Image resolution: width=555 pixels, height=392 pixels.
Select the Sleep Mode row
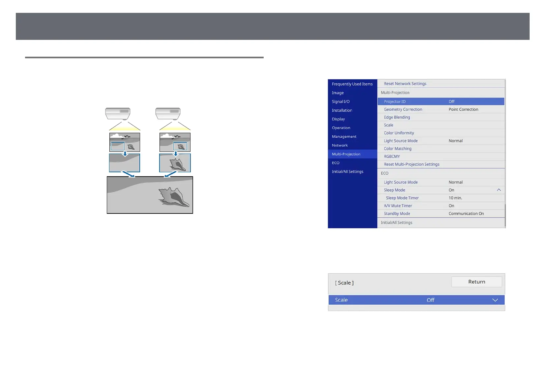(x=441, y=190)
